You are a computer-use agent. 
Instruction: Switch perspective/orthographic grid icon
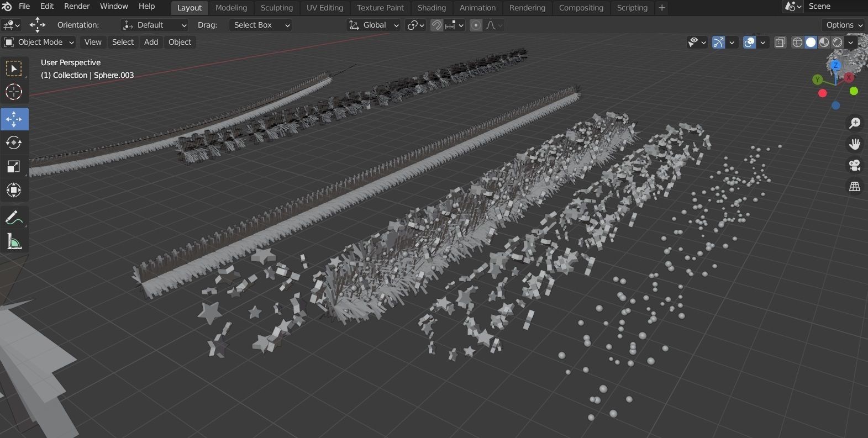pos(855,187)
